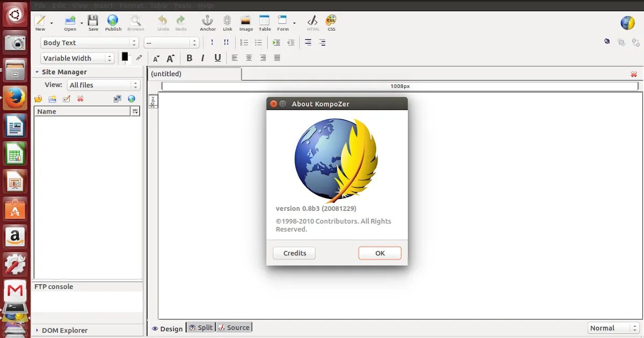Click Credits in About KompoZer dialog
The height and width of the screenshot is (338, 644).
tap(295, 253)
